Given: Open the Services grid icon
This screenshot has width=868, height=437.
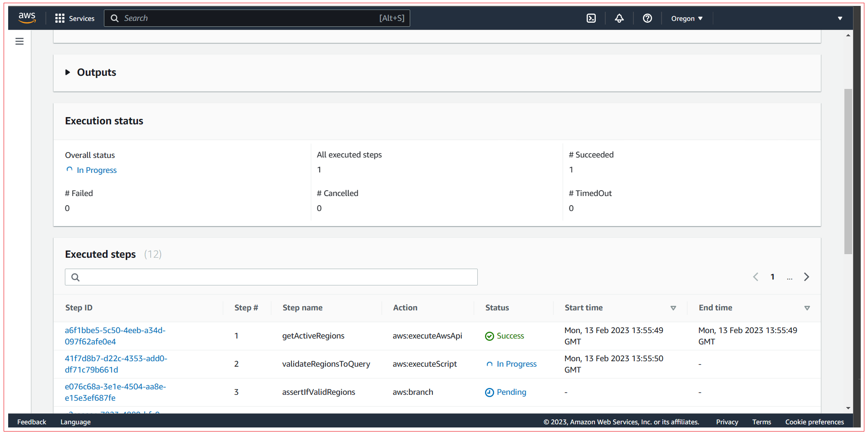Looking at the screenshot, I should tap(59, 18).
